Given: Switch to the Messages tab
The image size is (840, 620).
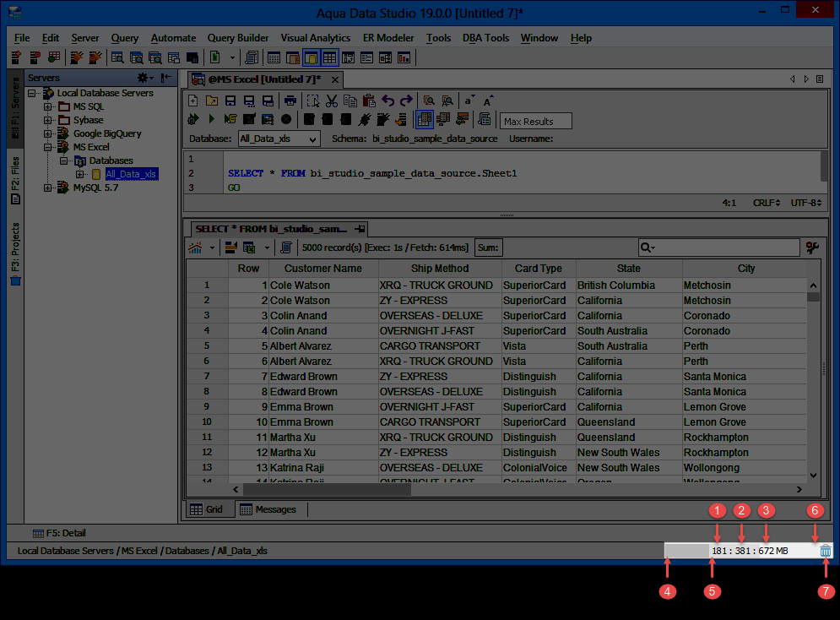Looking at the screenshot, I should [268, 509].
